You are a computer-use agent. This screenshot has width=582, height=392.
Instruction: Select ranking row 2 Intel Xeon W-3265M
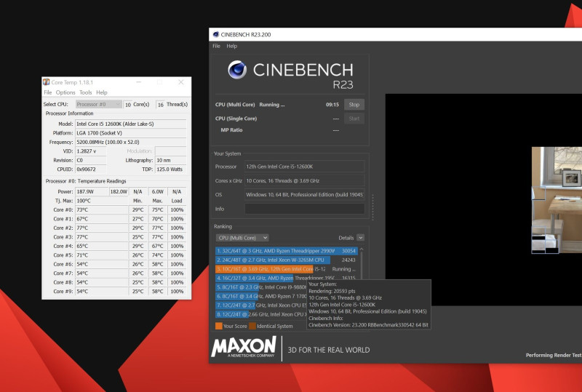(x=286, y=260)
